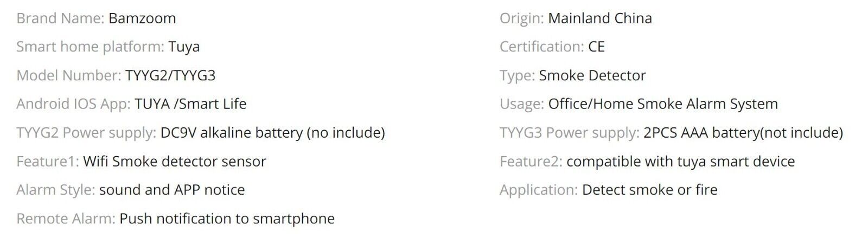868x238 pixels.
Task: Click Push notification to smartphone value
Action: (x=227, y=218)
